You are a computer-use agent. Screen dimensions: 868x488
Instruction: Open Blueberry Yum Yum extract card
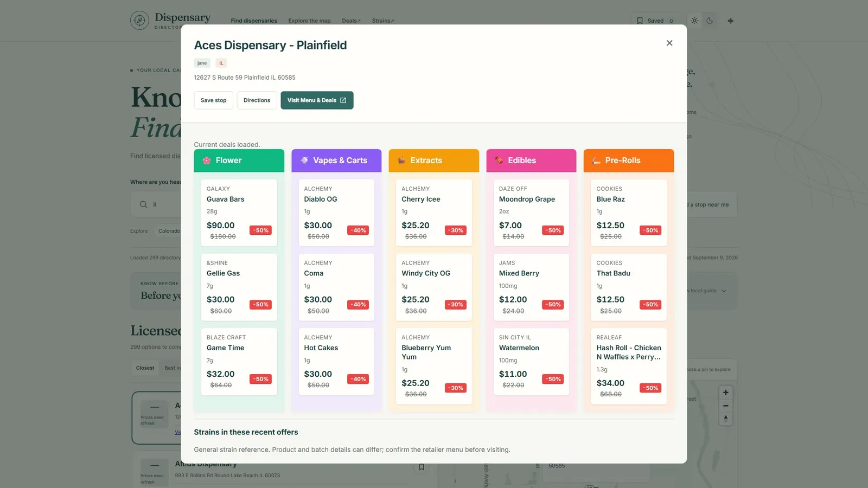tap(434, 366)
